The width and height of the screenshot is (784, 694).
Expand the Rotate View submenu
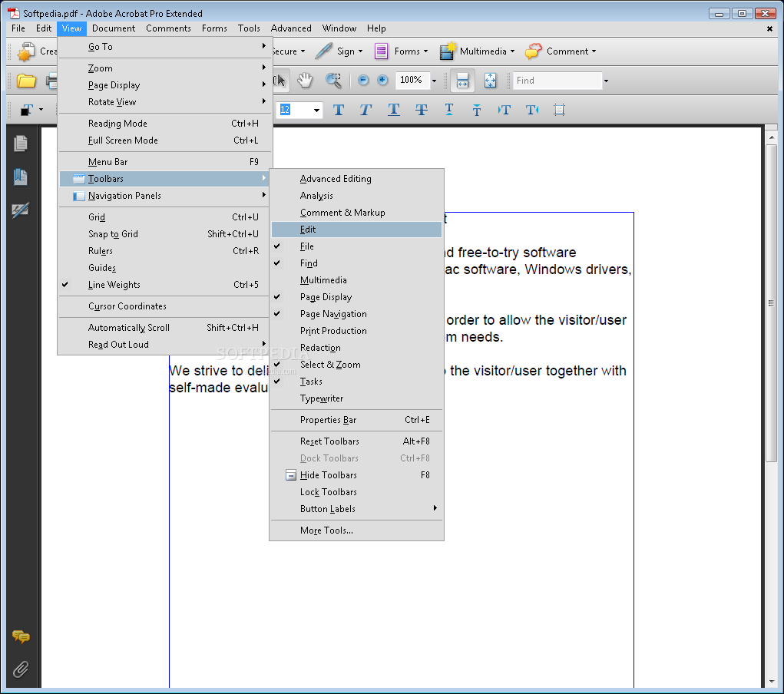tap(165, 102)
